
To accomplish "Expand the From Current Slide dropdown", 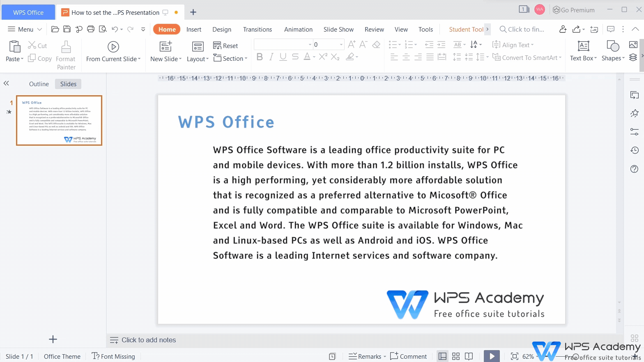I will pos(139,59).
